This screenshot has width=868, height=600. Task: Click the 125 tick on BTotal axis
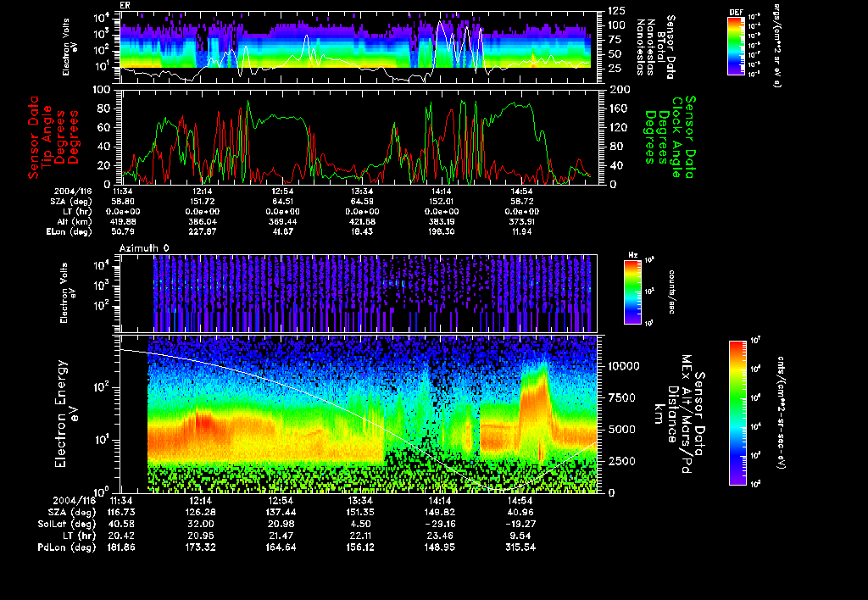click(617, 10)
